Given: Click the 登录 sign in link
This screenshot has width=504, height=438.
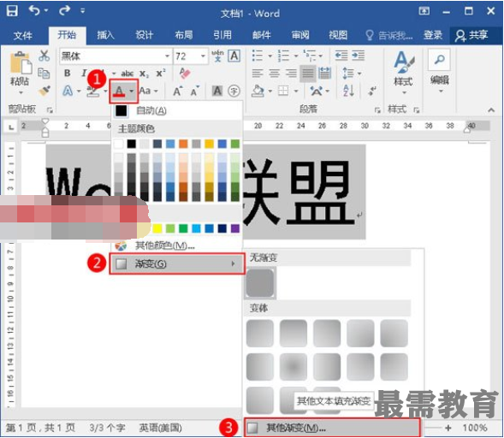Looking at the screenshot, I should tap(433, 35).
